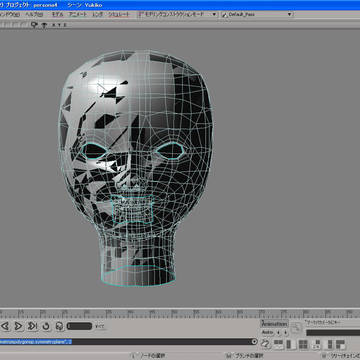This screenshot has height=360, width=360.
Task: Click the 2x4 numbered layout icon
Action: click(x=317, y=344)
